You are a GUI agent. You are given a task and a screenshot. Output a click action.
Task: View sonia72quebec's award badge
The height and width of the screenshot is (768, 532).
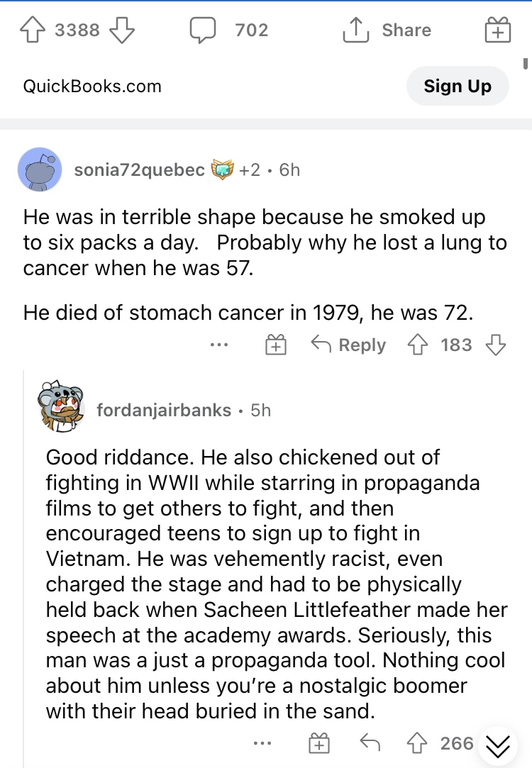point(223,169)
